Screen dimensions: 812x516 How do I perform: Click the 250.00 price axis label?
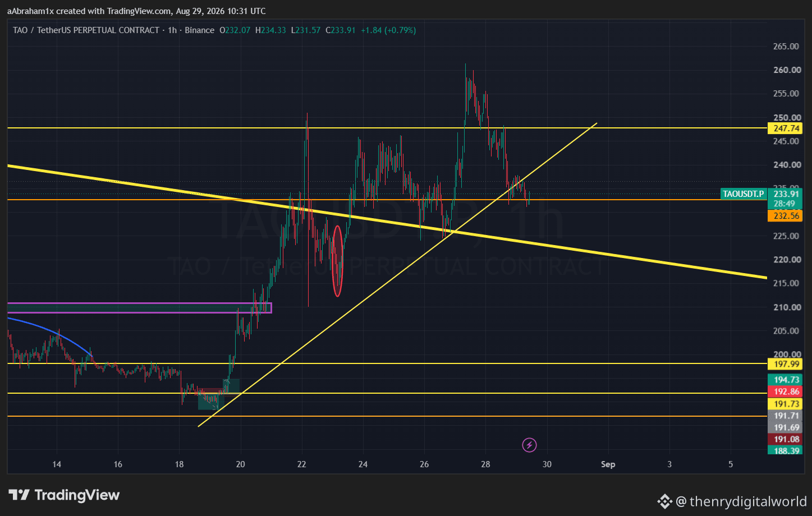[786, 117]
